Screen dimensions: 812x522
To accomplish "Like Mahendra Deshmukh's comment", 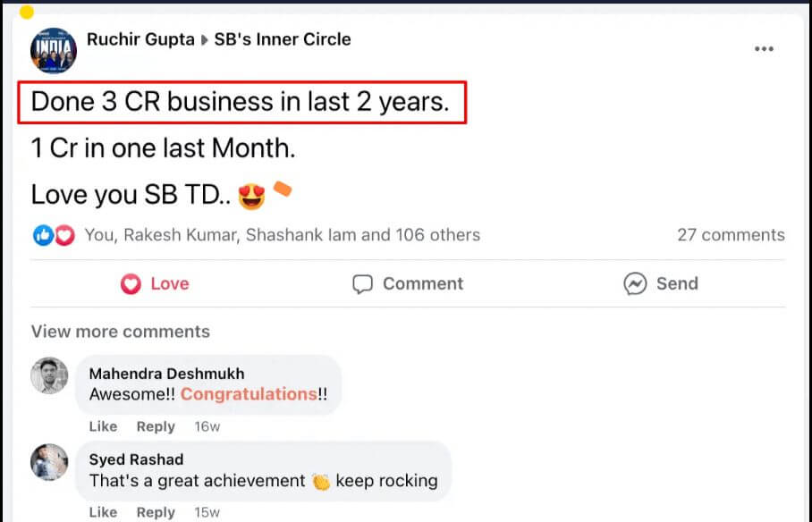I will (103, 426).
